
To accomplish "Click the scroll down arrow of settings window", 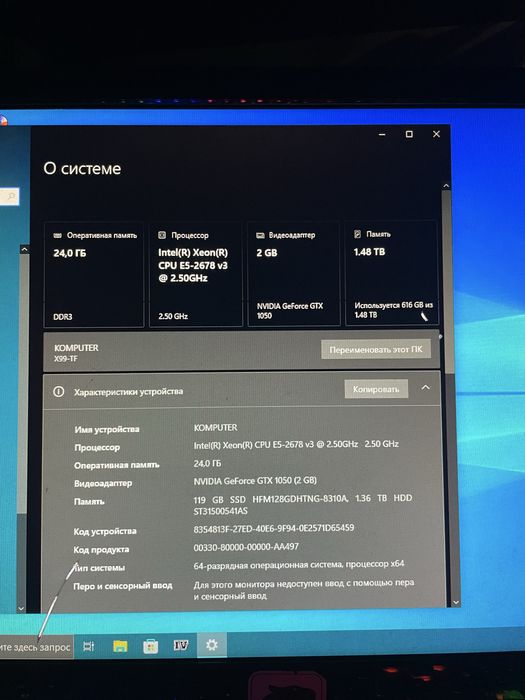I will coord(456,602).
